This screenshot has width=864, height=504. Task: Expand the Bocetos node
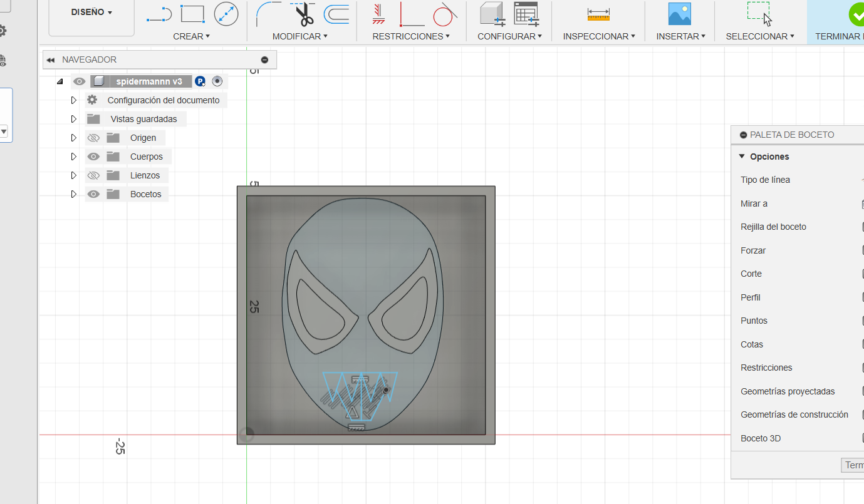pyautogui.click(x=73, y=194)
